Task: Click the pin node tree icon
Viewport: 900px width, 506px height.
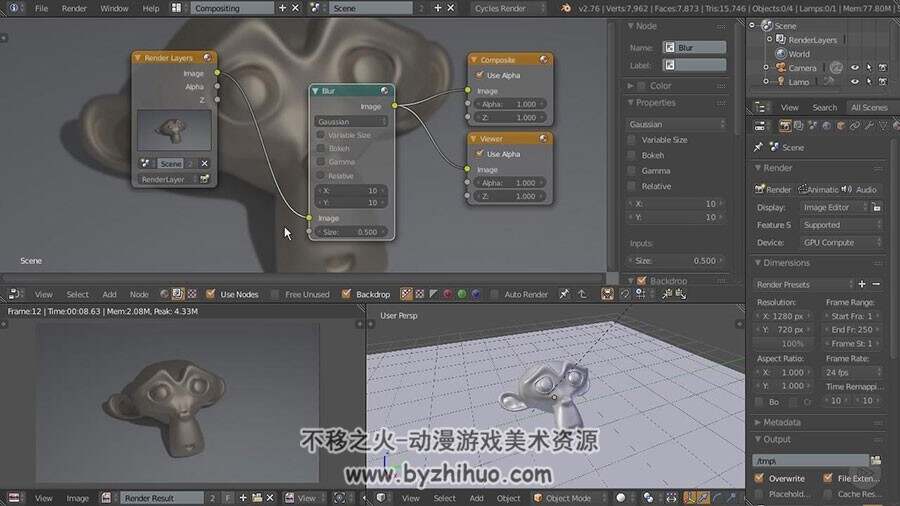Action: 564,294
